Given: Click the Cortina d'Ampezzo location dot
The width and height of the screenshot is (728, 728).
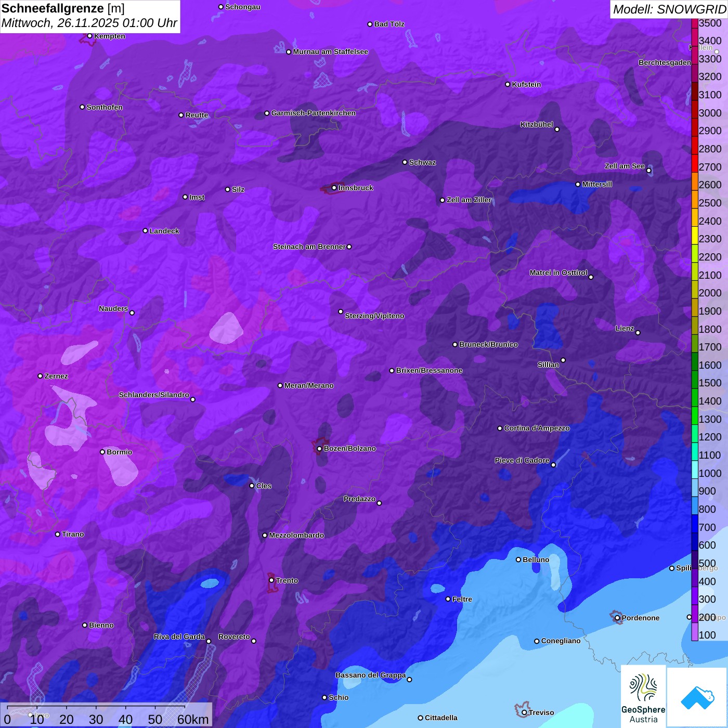Looking at the screenshot, I should [500, 428].
